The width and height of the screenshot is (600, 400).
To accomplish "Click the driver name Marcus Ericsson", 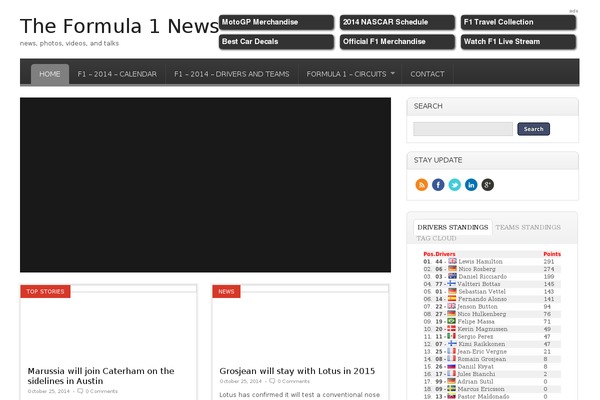I will pos(481,389).
